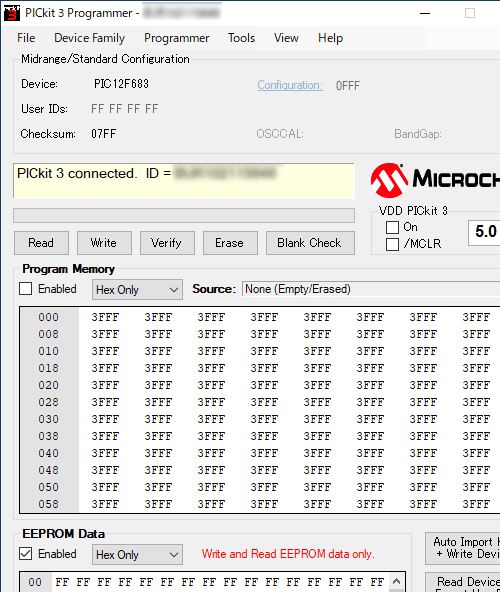Image resolution: width=500 pixels, height=592 pixels.
Task: Click the Blank Check button
Action: pos(310,243)
